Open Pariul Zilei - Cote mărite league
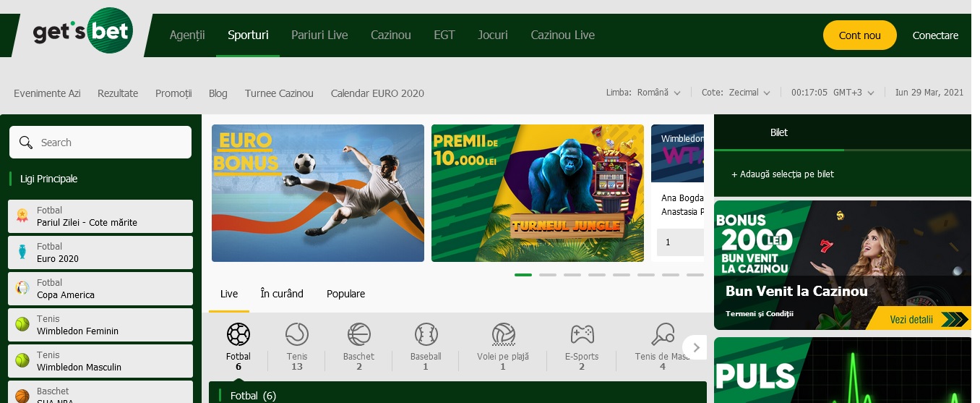Screen dimensions: 980x403 (100, 216)
